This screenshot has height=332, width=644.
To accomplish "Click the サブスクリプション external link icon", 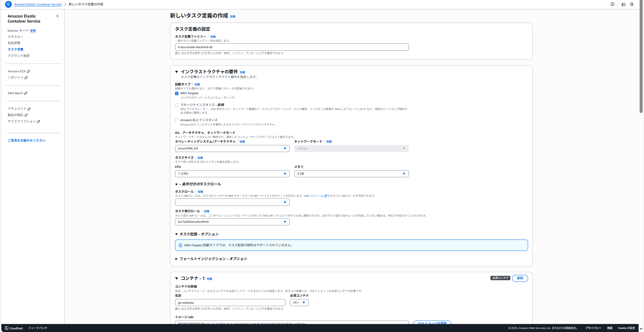I will (x=38, y=121).
